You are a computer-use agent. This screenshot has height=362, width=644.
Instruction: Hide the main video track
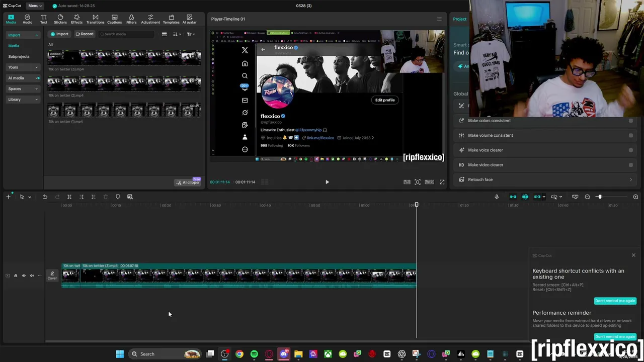click(24, 276)
